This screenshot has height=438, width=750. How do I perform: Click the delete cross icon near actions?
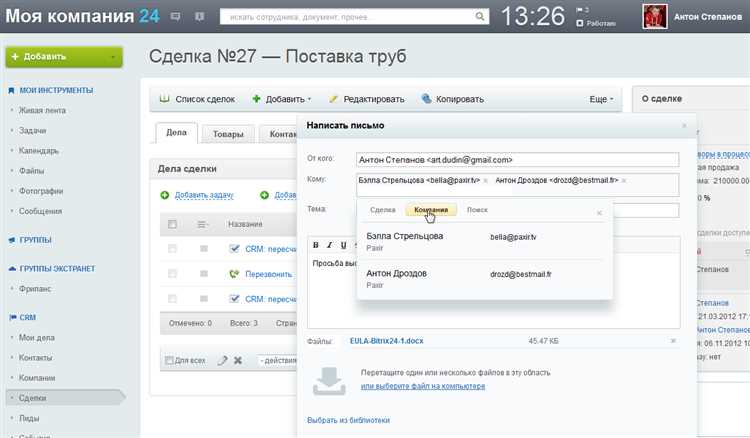238,360
